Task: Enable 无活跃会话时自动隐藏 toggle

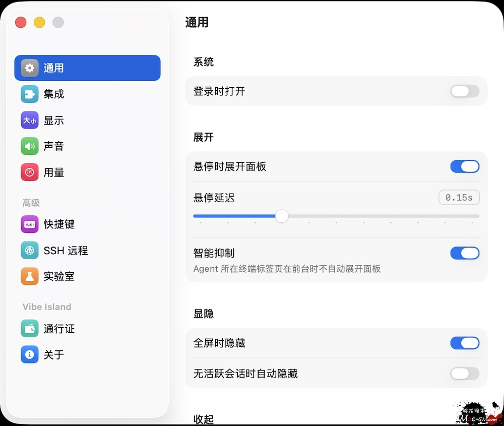Action: point(464,374)
